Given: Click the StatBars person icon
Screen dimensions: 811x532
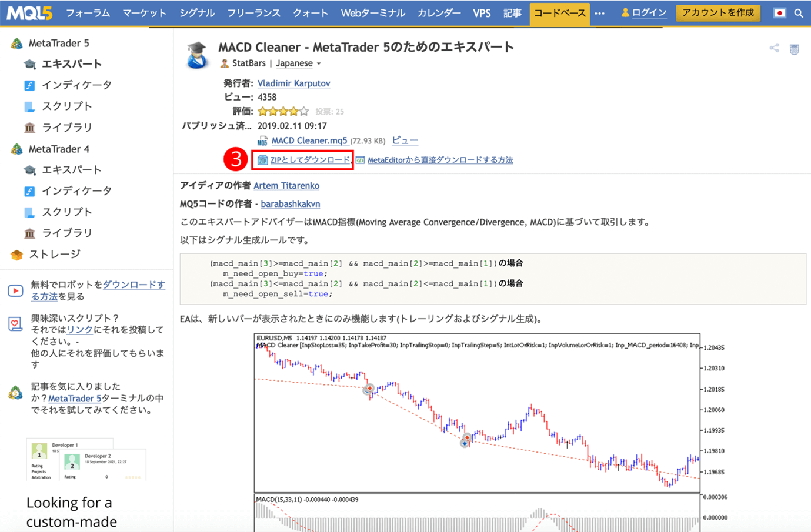Looking at the screenshot, I should (x=224, y=63).
